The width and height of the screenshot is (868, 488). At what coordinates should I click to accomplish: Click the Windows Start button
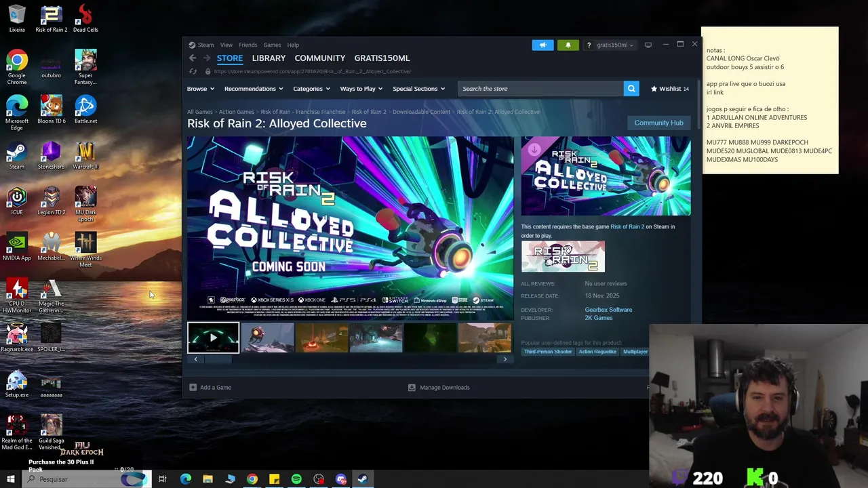10,479
